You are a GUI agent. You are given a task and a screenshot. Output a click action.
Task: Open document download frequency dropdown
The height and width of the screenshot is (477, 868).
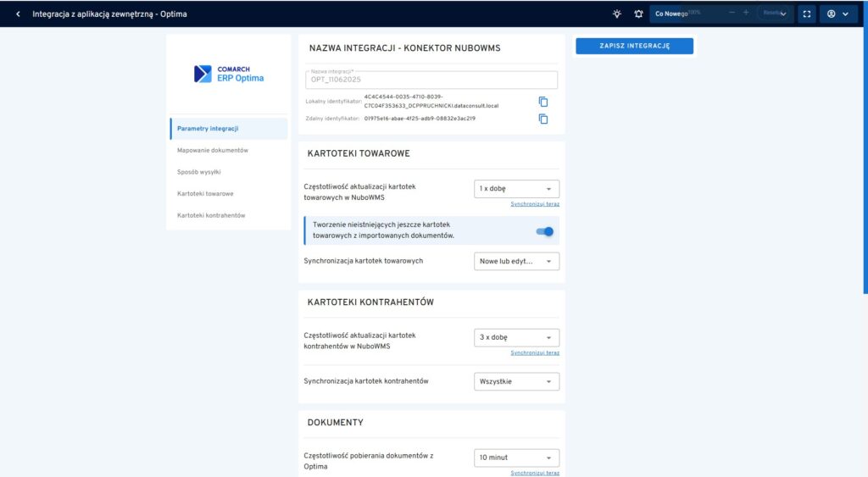(x=516, y=458)
